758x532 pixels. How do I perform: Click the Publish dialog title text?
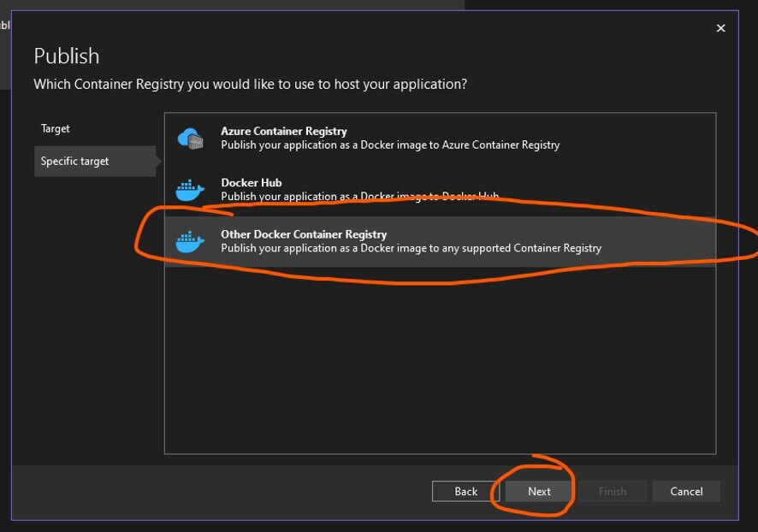pos(66,56)
